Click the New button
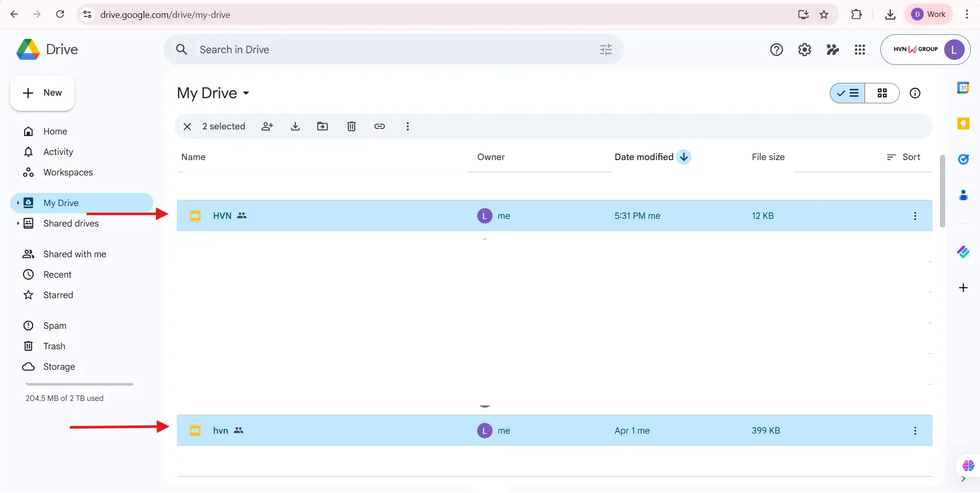Screen dimensions: 980x493 click(42, 93)
